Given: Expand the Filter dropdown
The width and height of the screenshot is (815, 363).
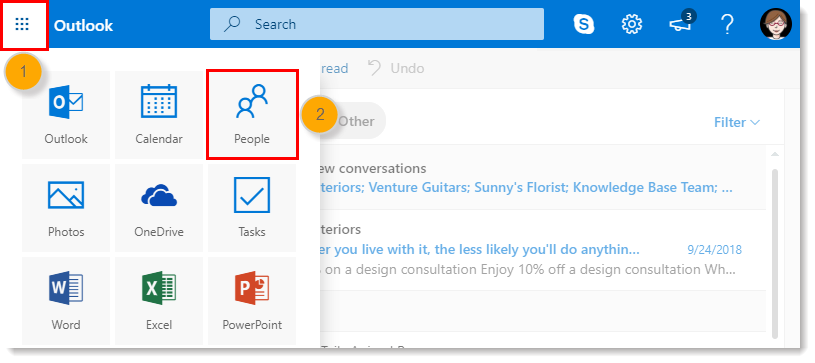Looking at the screenshot, I should coord(737,122).
